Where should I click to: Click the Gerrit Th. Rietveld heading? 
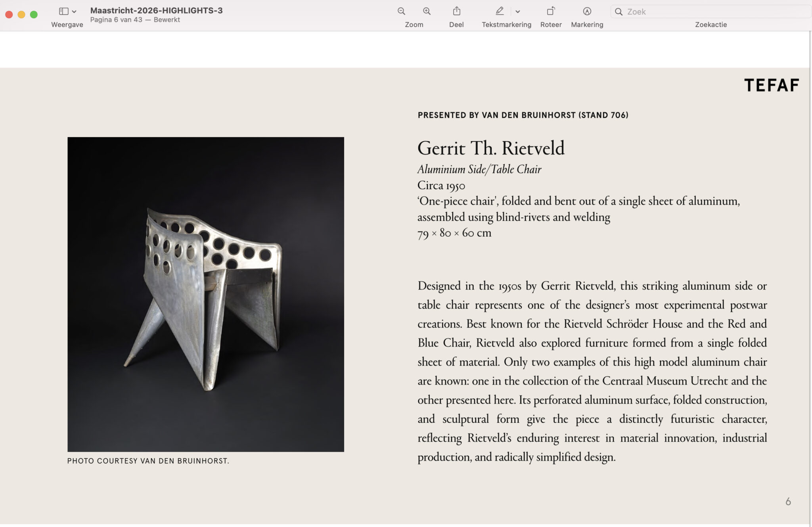[x=490, y=148]
